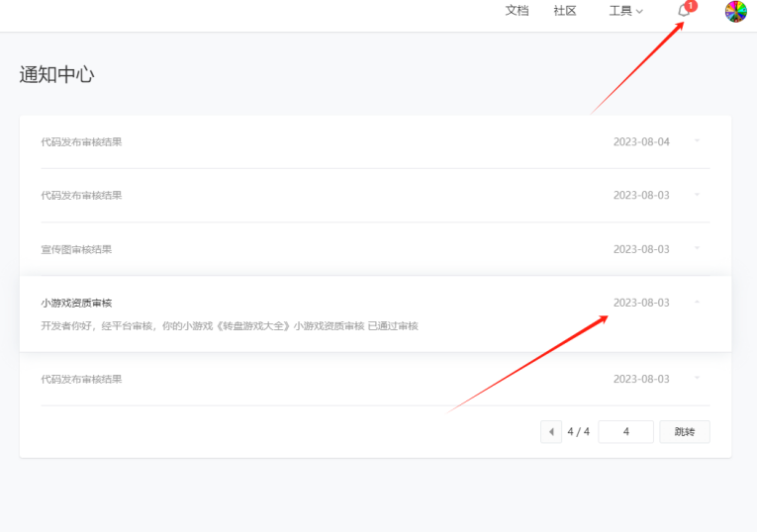This screenshot has width=757, height=532.
Task: Click the 2023-08-04 date
Action: [641, 141]
